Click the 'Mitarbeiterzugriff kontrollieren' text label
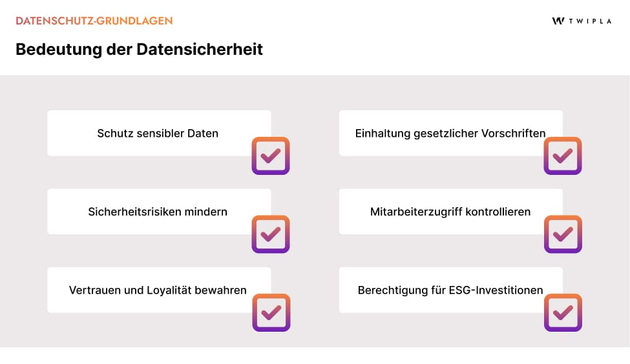The image size is (630, 364). (450, 212)
